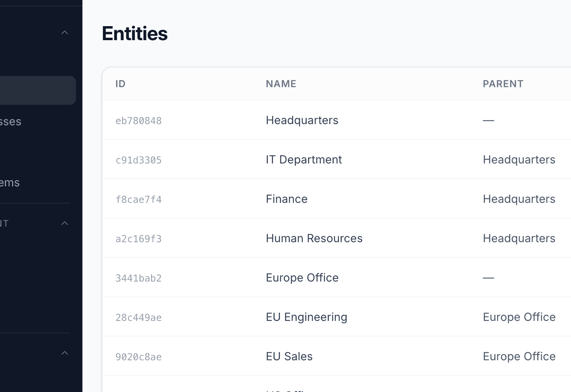Click the Europe Office parent link beside EU Sales
The width and height of the screenshot is (571, 392).
click(x=519, y=356)
